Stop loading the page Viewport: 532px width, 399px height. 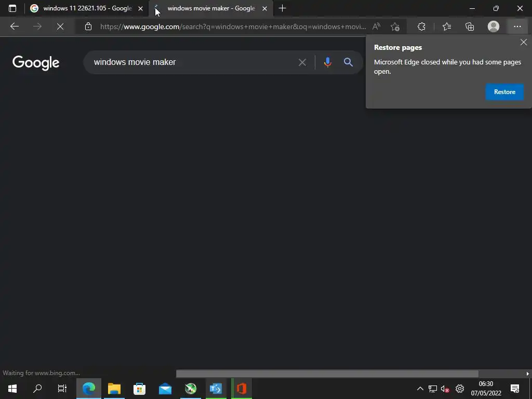[60, 26]
